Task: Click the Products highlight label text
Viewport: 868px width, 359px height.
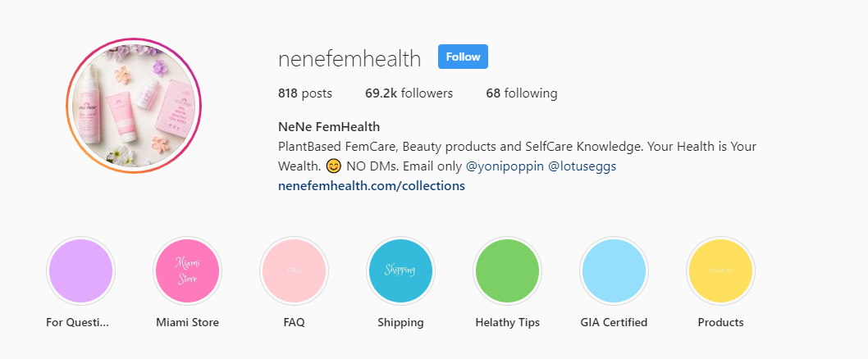Action: (720, 323)
